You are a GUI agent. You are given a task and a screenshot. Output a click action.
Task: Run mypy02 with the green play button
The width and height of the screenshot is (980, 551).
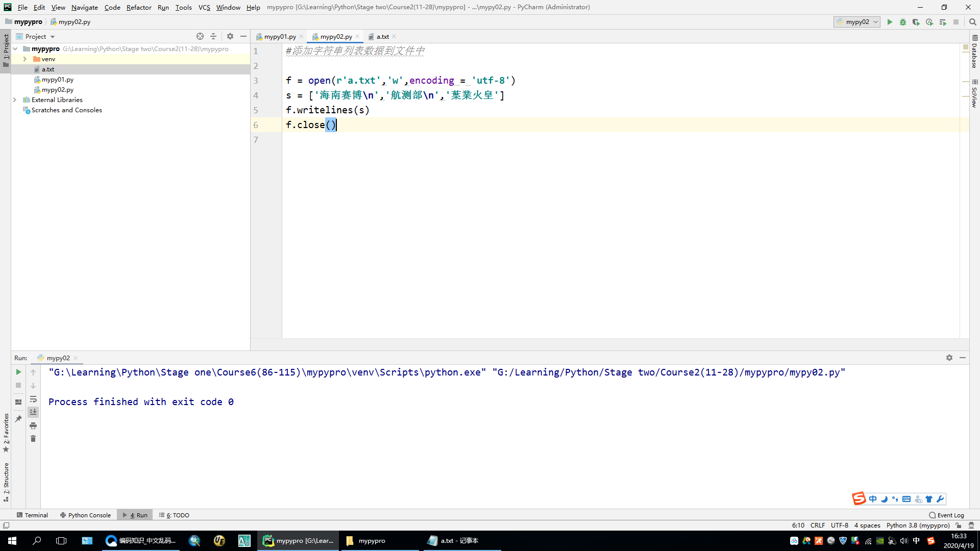(x=890, y=22)
